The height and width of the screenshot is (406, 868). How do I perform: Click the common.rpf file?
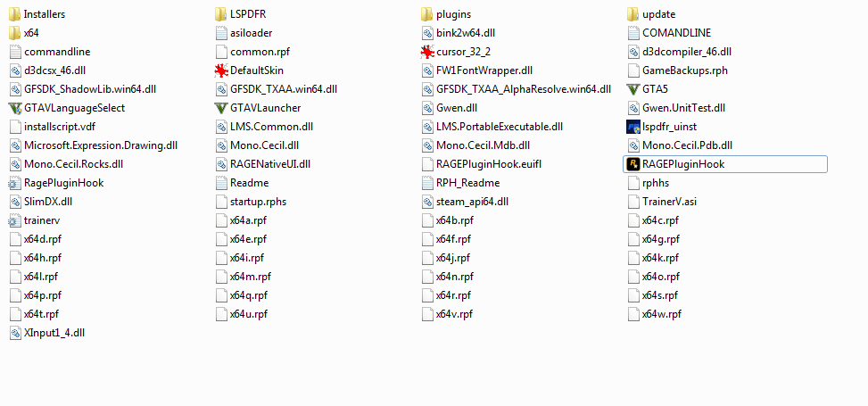pyautogui.click(x=252, y=52)
